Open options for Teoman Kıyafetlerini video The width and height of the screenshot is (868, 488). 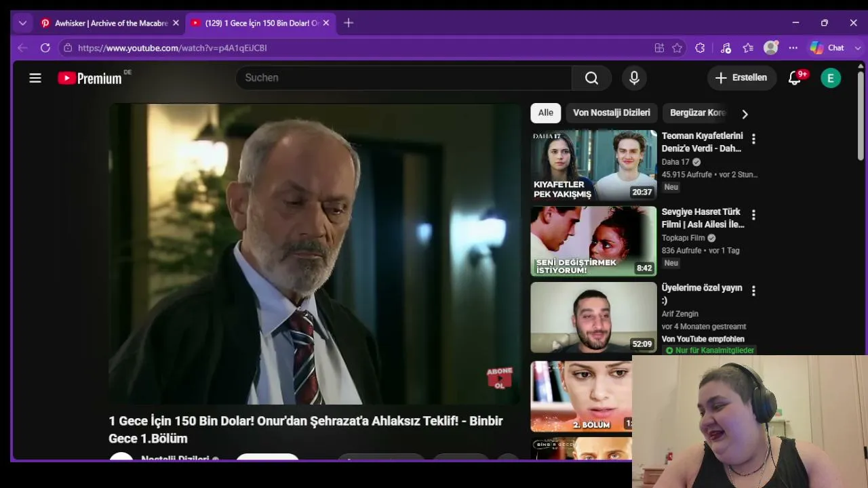point(753,139)
